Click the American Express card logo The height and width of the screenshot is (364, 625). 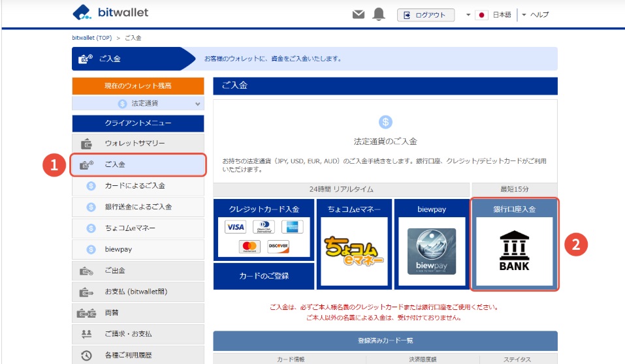pyautogui.click(x=292, y=226)
